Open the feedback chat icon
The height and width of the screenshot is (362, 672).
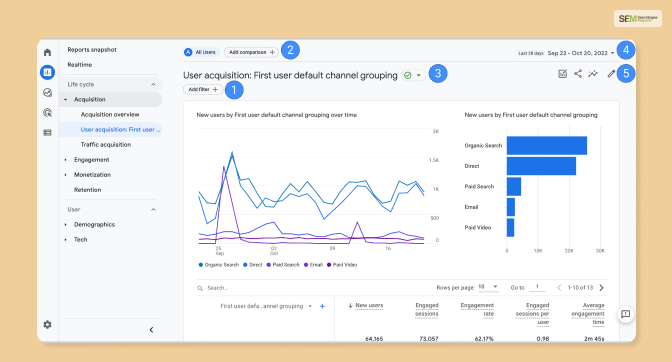click(x=625, y=314)
